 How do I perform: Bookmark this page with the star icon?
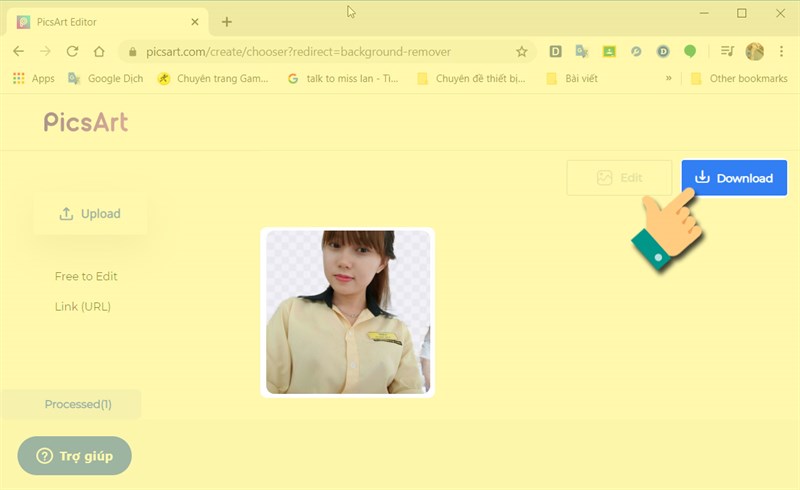(x=521, y=51)
